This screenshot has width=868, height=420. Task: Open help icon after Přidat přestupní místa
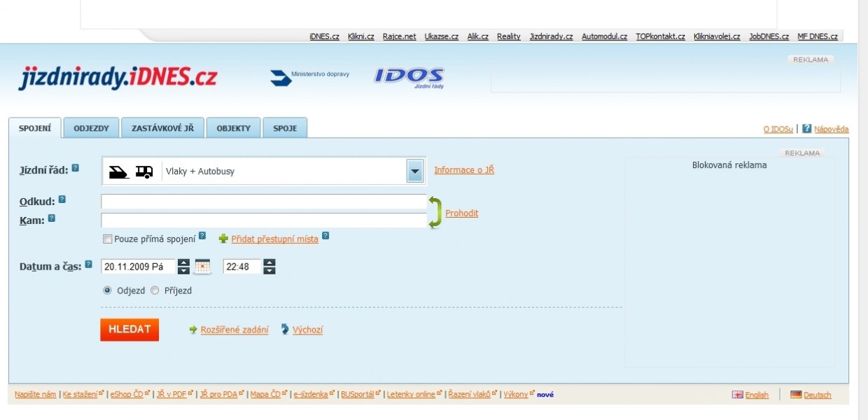(x=325, y=237)
